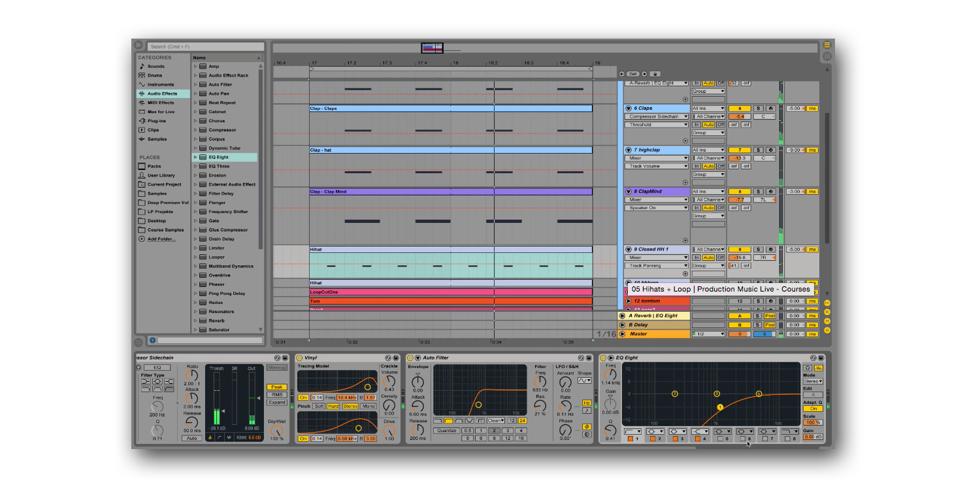Open the Track Volume automation control chooser
The height and width of the screenshot is (487, 980).
[657, 166]
